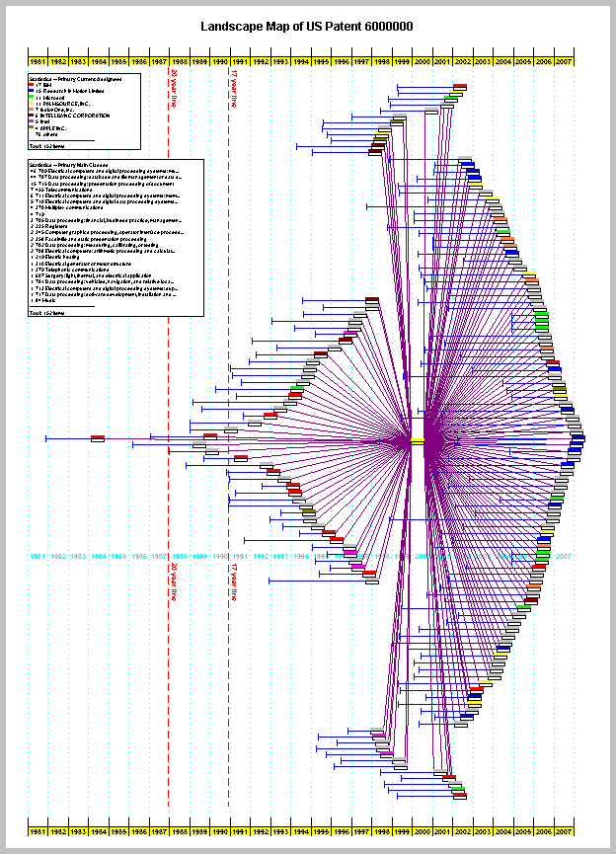Click the Landscape Map of US Patent 6000000 title

[x=307, y=26]
